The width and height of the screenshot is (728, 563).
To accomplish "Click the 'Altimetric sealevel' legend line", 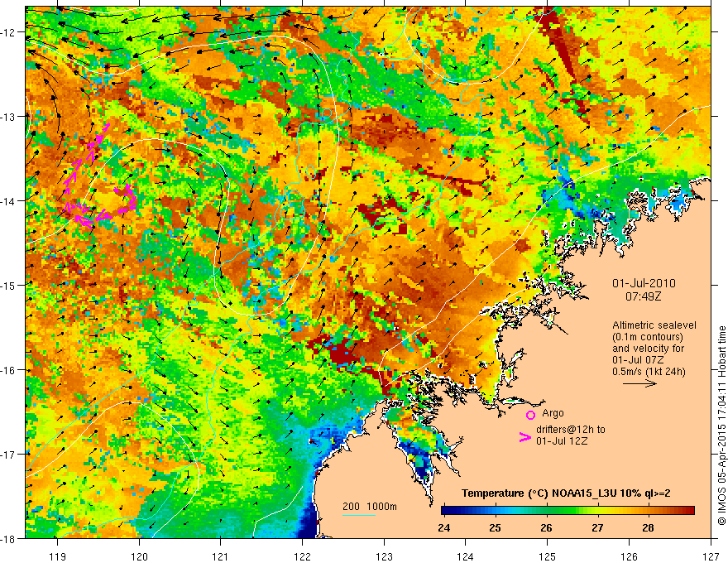I will pos(654,325).
